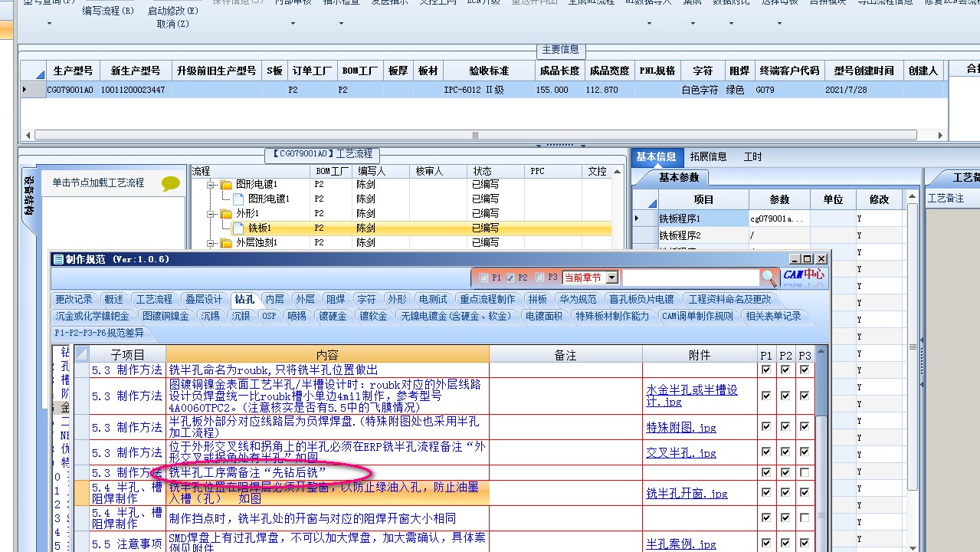Open the 当前章节 dropdown
Image resolution: width=980 pixels, height=552 pixels.
(x=611, y=278)
